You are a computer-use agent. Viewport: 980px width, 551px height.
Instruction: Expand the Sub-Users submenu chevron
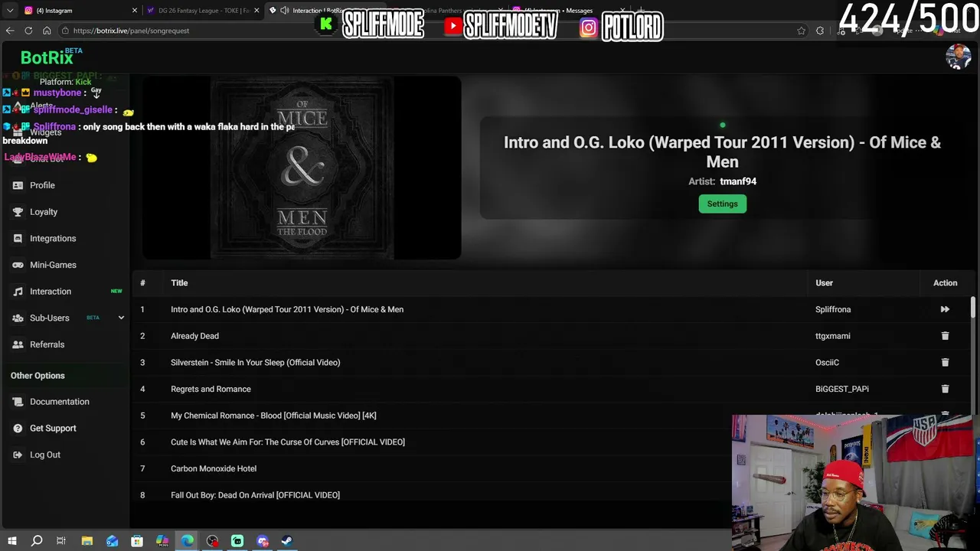121,318
